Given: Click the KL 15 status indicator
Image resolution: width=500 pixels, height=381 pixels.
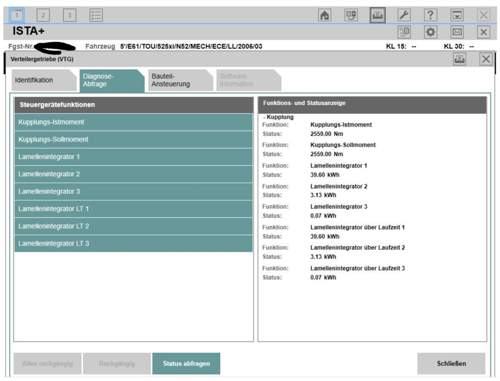Looking at the screenshot, I should tap(401, 46).
